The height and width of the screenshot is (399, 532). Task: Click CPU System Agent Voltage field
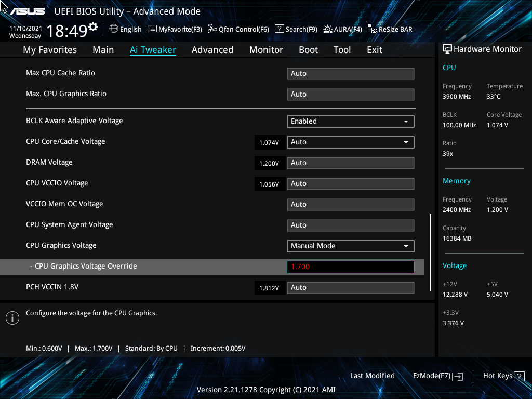click(x=351, y=225)
